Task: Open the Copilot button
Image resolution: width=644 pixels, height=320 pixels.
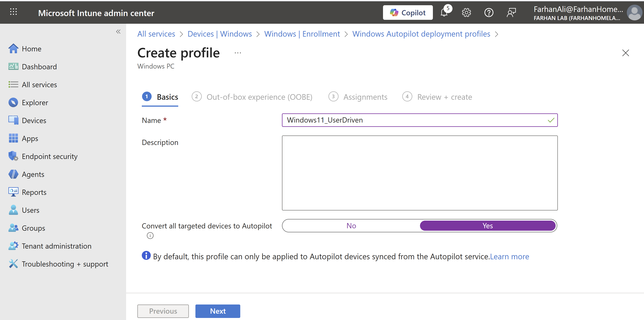Action: pos(408,13)
